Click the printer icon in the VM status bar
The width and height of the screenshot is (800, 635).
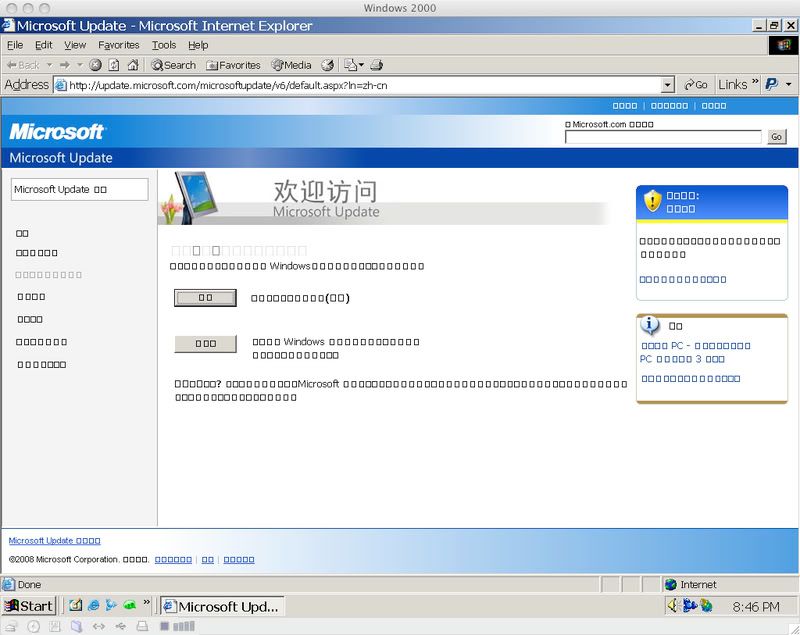click(143, 626)
